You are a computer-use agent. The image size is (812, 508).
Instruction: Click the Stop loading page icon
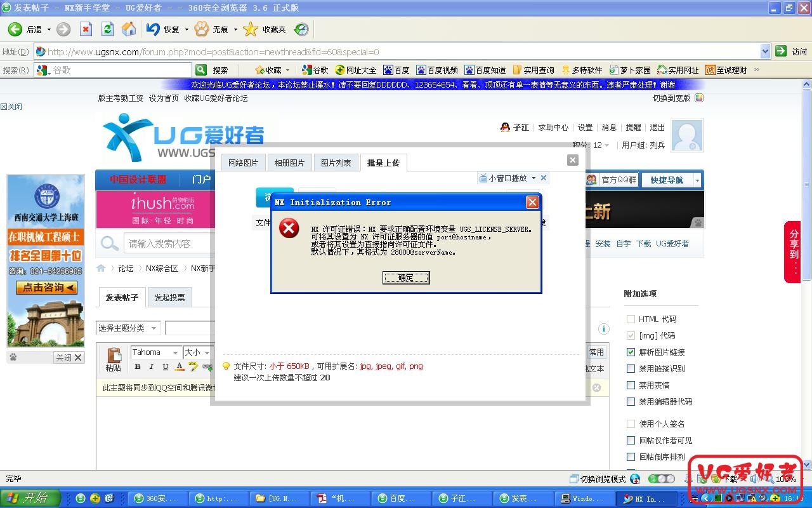86,29
